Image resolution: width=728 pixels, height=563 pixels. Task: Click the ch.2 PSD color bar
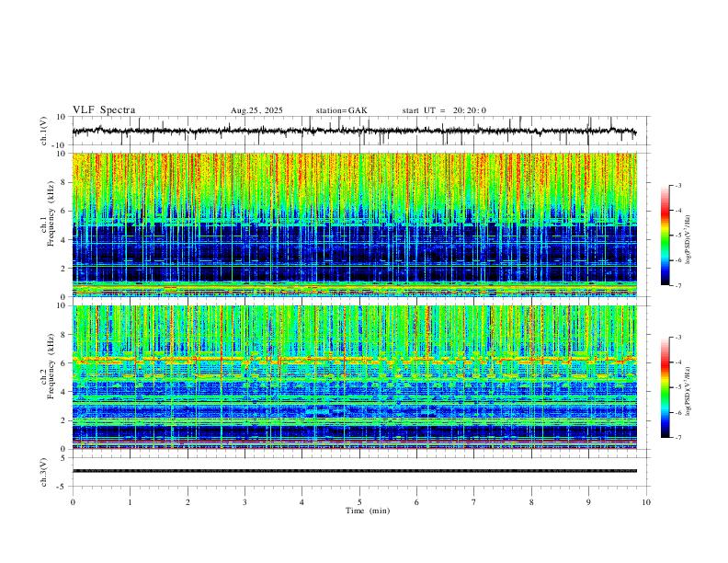665,387
